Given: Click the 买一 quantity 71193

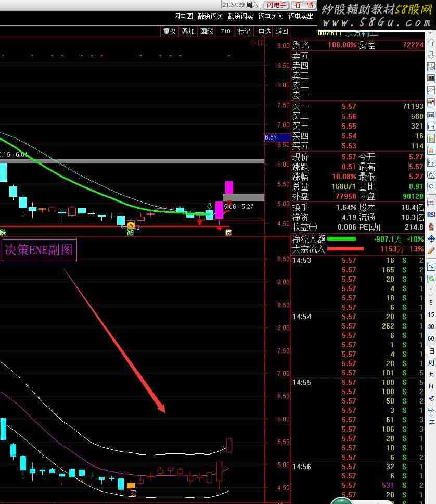Looking at the screenshot, I should click(x=413, y=106).
